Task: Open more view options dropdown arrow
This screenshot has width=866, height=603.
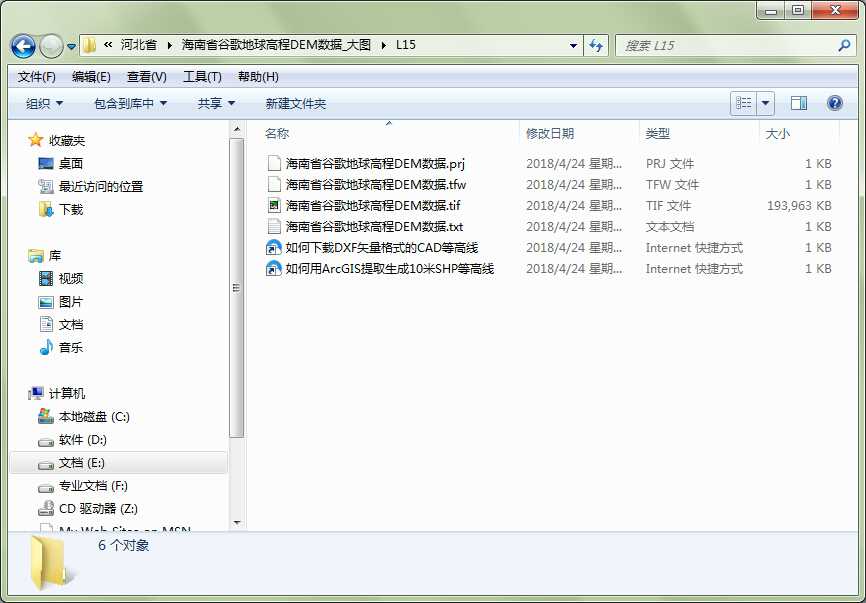Action: [765, 103]
